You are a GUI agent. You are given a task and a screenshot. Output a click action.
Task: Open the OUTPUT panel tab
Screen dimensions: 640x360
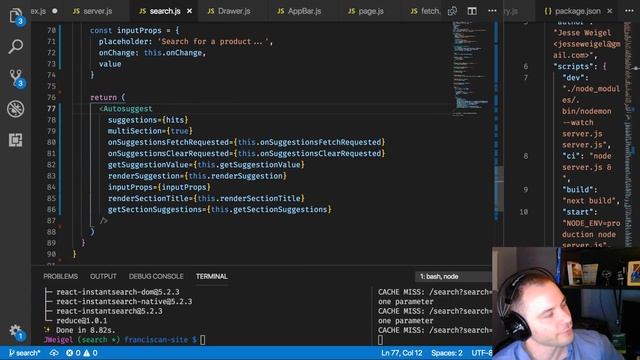pyautogui.click(x=103, y=276)
